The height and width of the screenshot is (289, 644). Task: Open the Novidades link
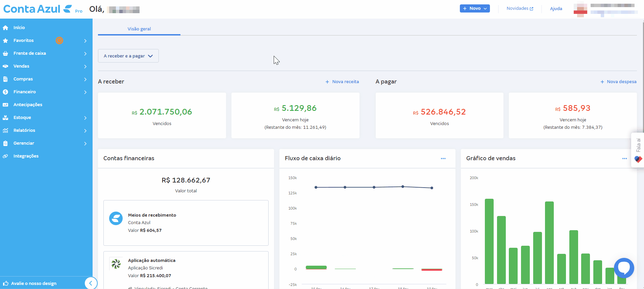(x=520, y=8)
